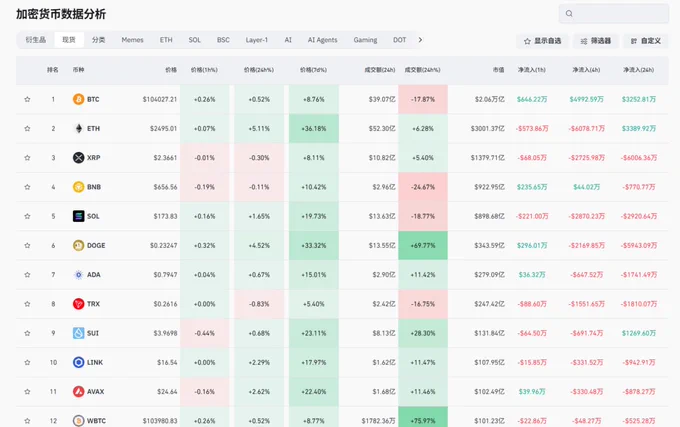Click the AVAX coin icon
This screenshot has height=427, width=680.
[78, 391]
